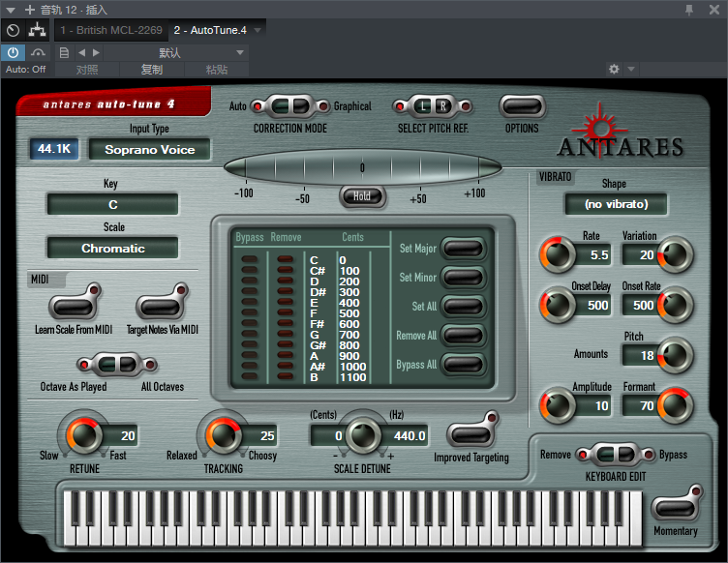Viewport: 728px width, 563px height.
Task: Toggle Remove LED for note F#
Action: [x=285, y=323]
